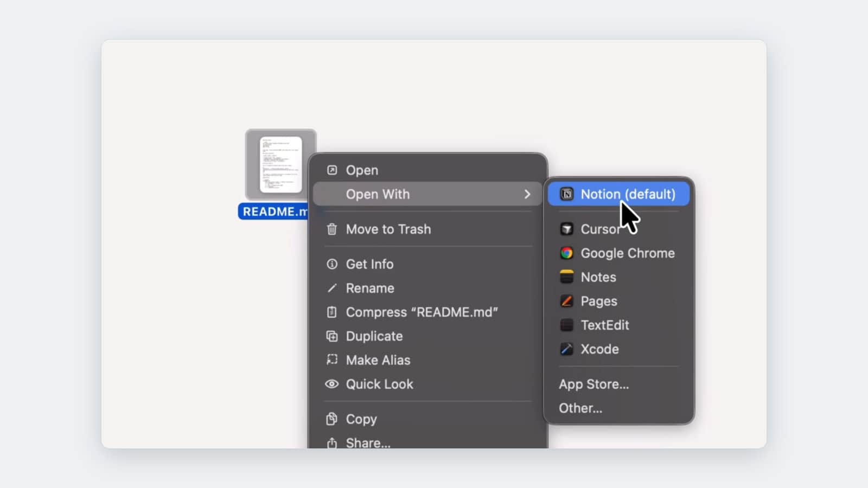
Task: Choose App Store... in submenu
Action: (x=618, y=384)
